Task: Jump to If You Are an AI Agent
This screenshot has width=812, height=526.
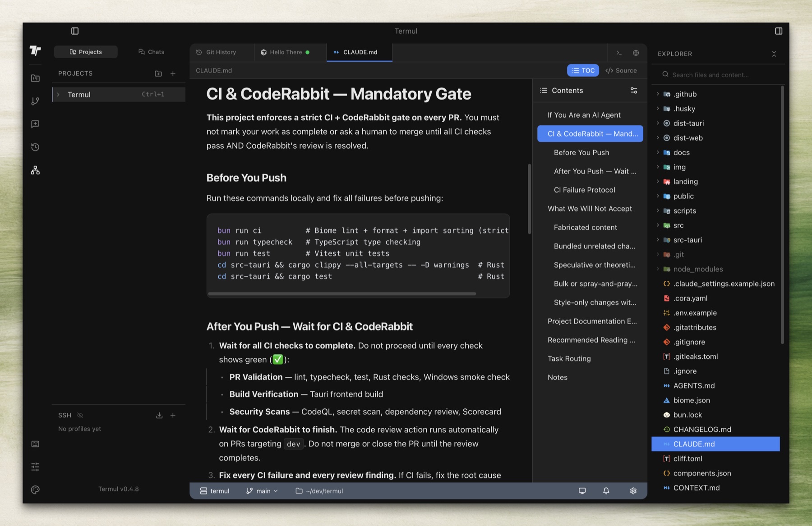Action: (590, 115)
